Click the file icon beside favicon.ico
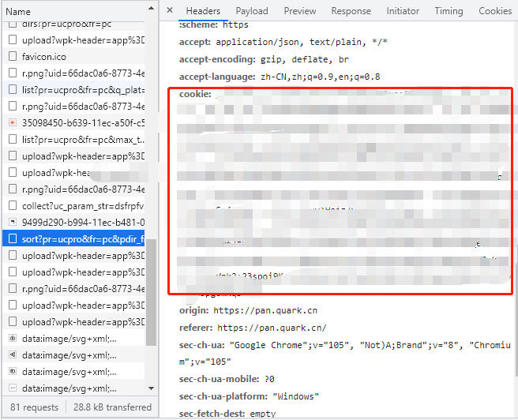 click(13, 58)
